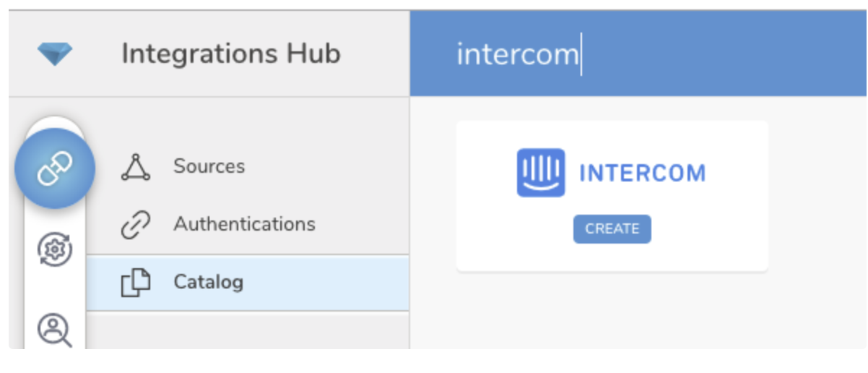Click the empty catalog area beside Intercom card
The height and width of the screenshot is (373, 868).
click(816, 217)
